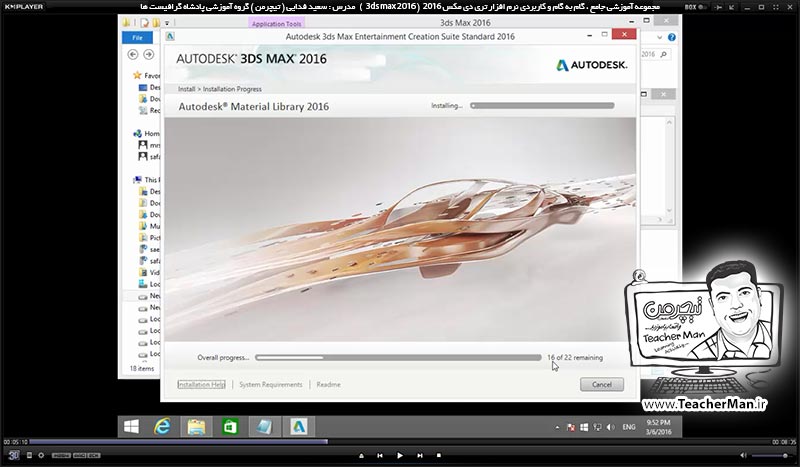The image size is (800, 467).
Task: Click Explorer new folder quick access icon
Action: 156,23
